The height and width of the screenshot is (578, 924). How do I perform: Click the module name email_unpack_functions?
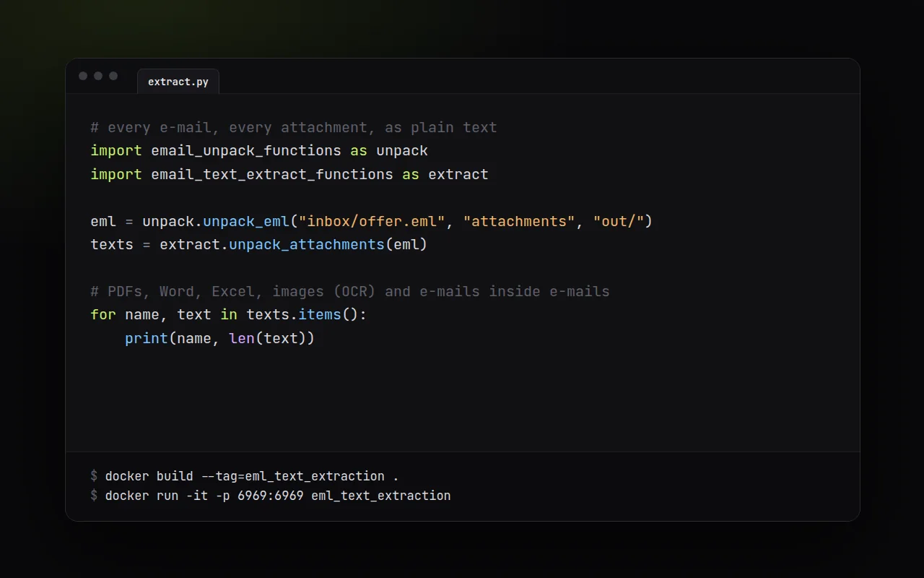coord(246,151)
